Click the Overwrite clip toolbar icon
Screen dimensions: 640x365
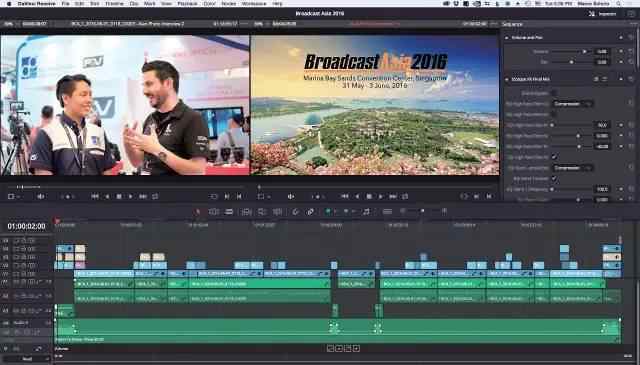click(x=262, y=211)
